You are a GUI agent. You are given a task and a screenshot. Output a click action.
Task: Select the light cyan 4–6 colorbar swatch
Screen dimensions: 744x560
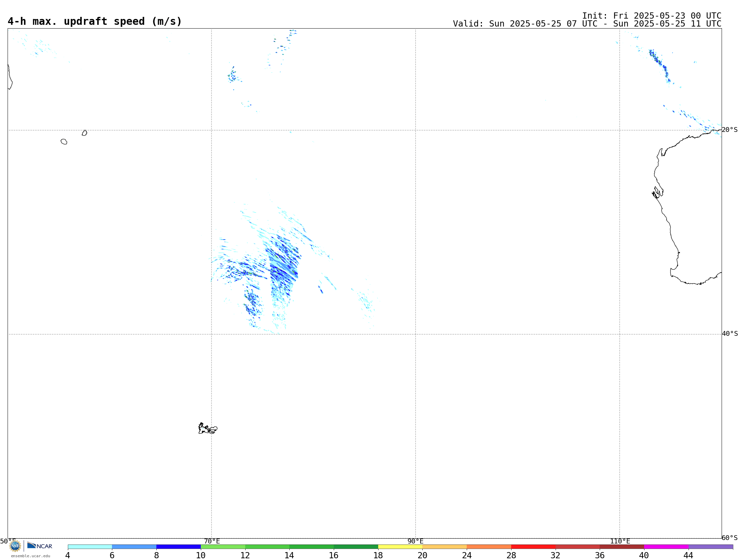pyautogui.click(x=90, y=547)
